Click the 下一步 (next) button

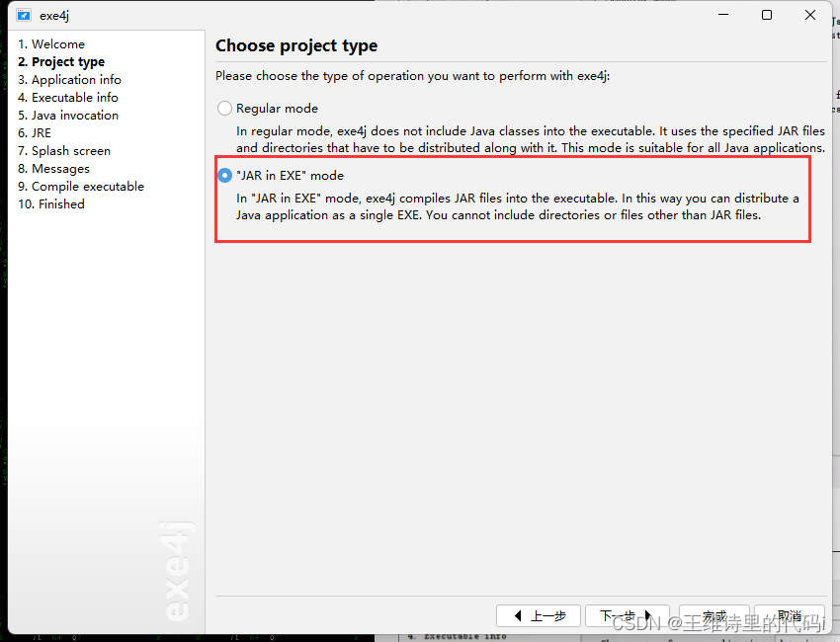tap(628, 615)
